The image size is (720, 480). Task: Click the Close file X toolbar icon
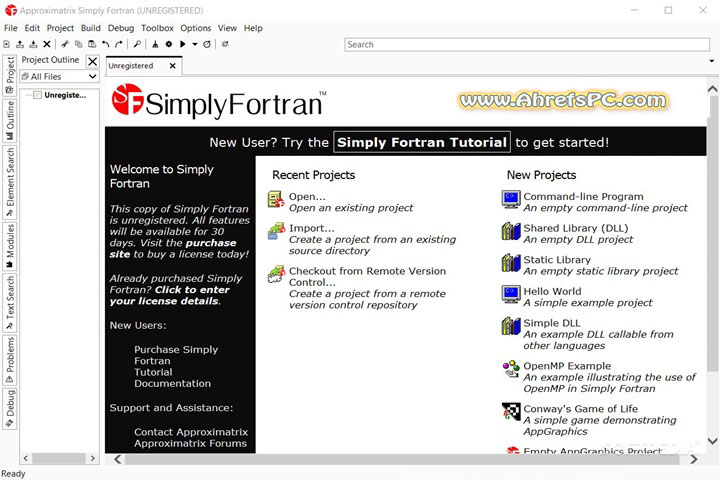click(46, 45)
